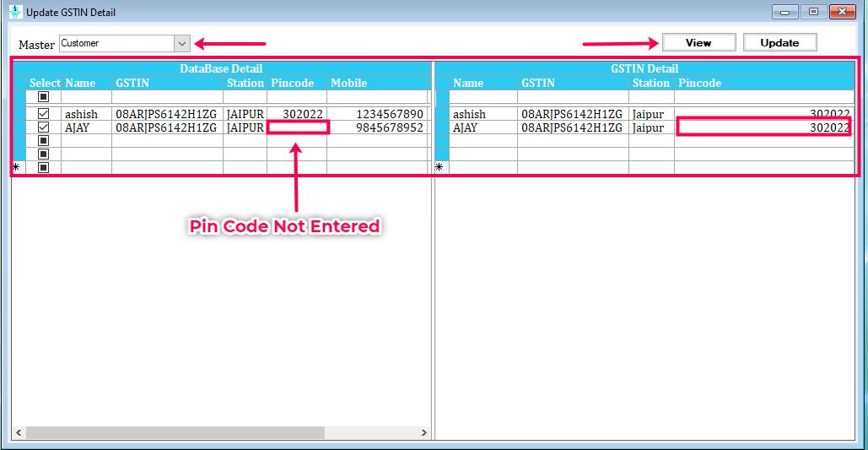
Task: Click pincode 302022 for ashish in DataBase Detail
Action: click(x=297, y=114)
